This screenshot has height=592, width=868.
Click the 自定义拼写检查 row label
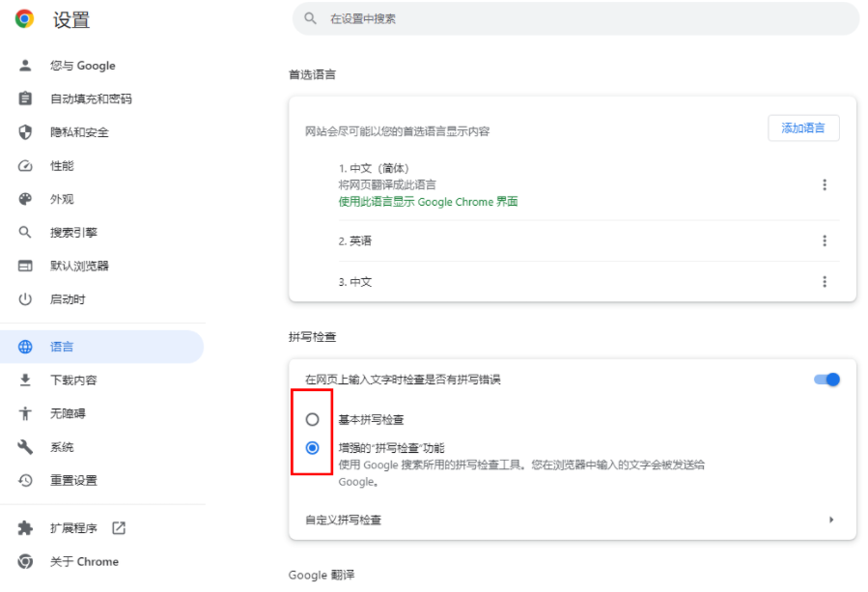[343, 520]
